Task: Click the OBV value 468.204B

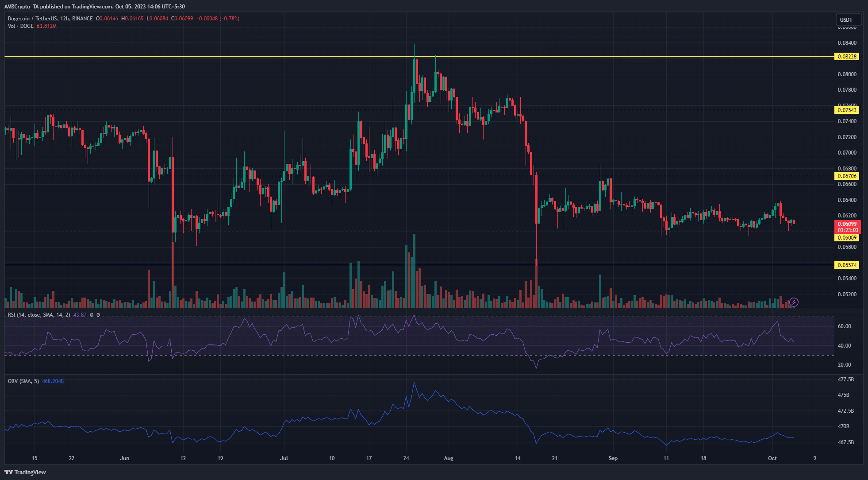Action: pos(53,381)
